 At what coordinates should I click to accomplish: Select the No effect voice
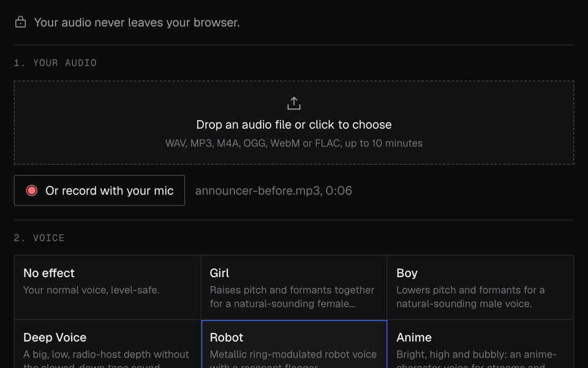click(x=108, y=288)
